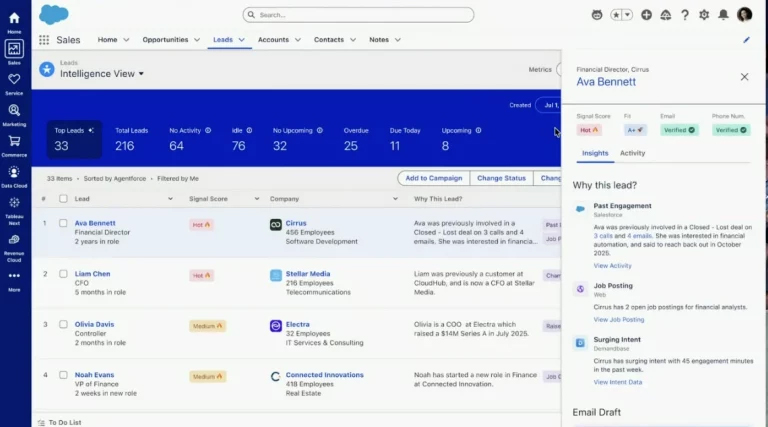Click the app launcher grid icon

tap(44, 40)
